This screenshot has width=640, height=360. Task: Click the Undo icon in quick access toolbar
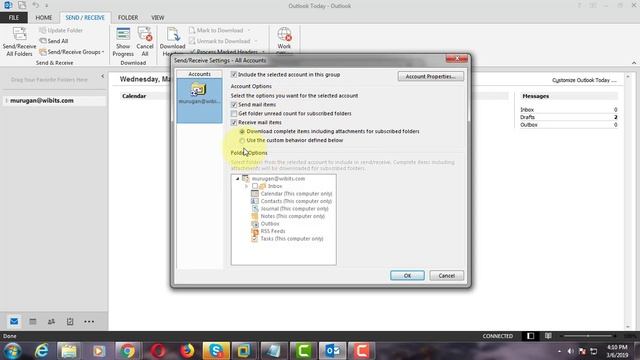[36, 5]
